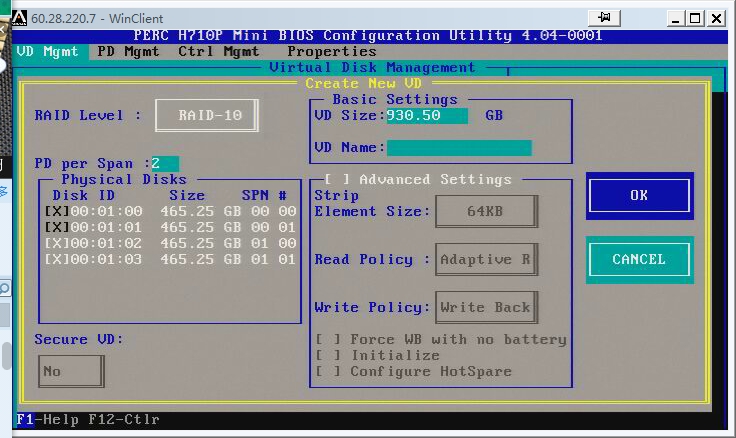The width and height of the screenshot is (736, 438).
Task: Click the PD per Span field
Action: [x=165, y=163]
